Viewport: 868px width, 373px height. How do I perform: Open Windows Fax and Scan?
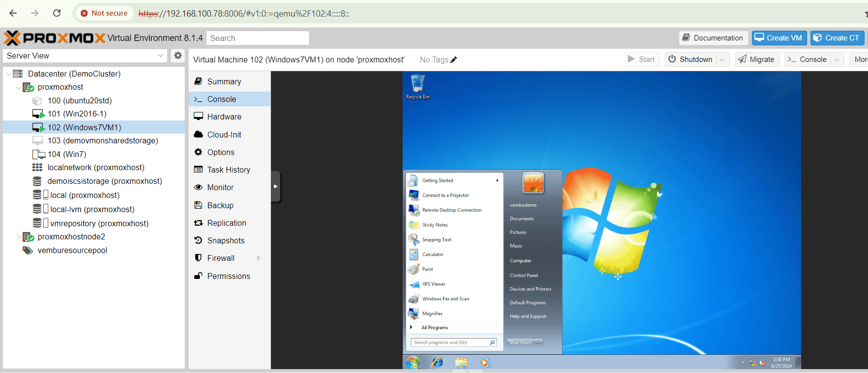point(453,299)
